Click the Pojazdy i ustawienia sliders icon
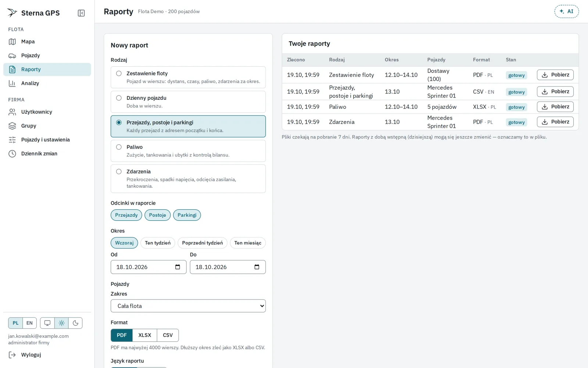The width and height of the screenshot is (588, 368). pos(12,140)
